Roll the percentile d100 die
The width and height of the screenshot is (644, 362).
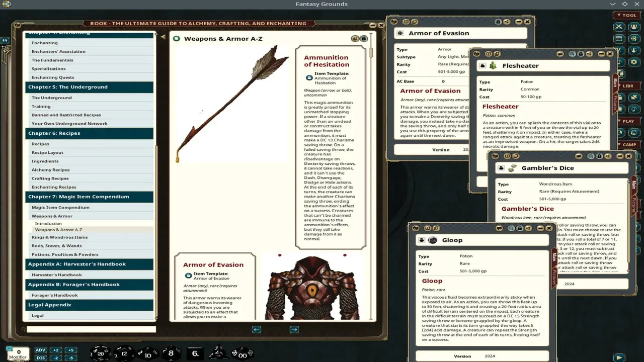coord(242,354)
